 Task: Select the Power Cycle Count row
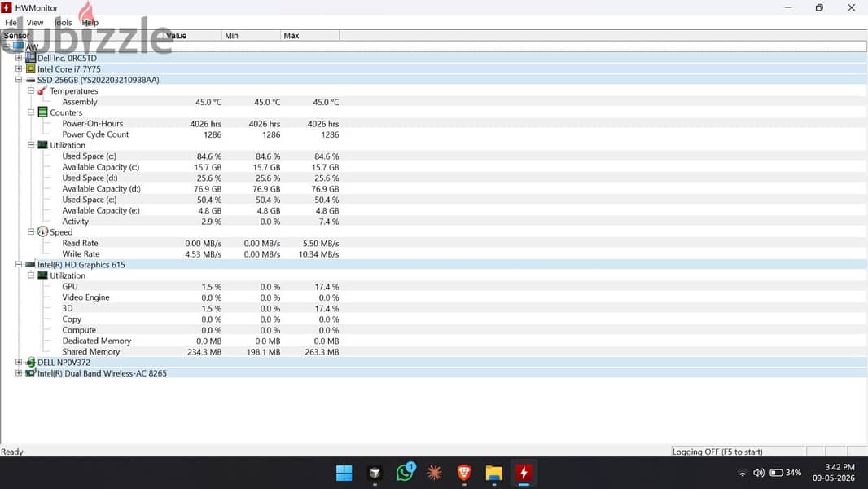[x=434, y=134]
